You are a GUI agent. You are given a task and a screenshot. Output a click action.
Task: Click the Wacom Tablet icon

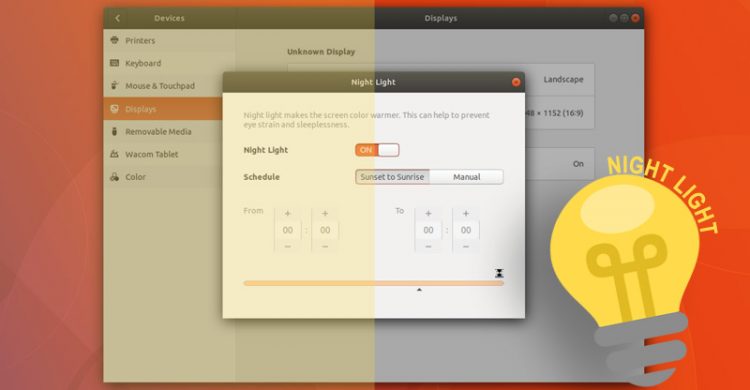pos(114,154)
